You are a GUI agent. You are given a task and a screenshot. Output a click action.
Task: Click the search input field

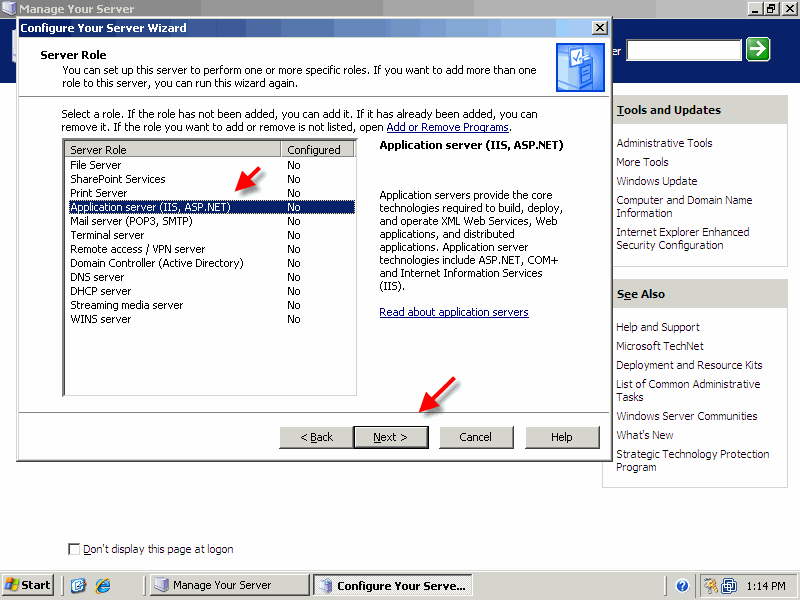tap(684, 50)
